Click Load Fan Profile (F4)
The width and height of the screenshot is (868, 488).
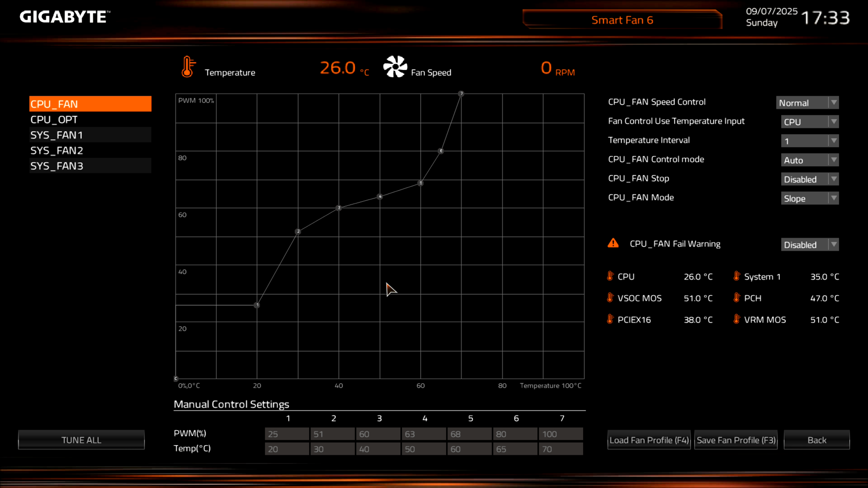[x=649, y=440]
